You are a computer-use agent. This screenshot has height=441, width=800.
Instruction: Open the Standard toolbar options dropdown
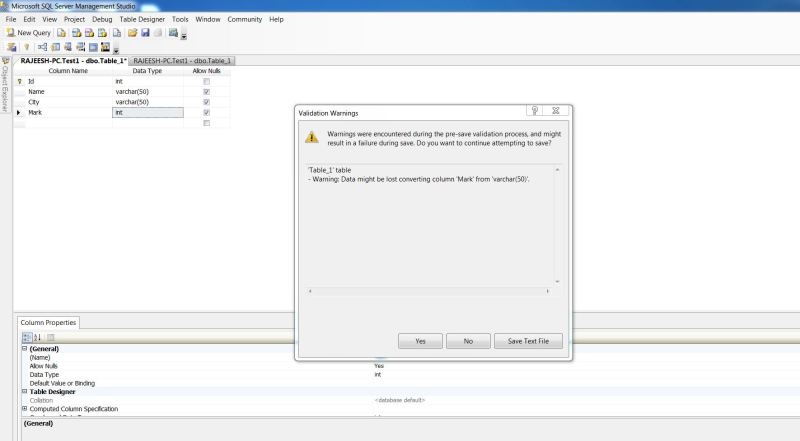[x=184, y=36]
